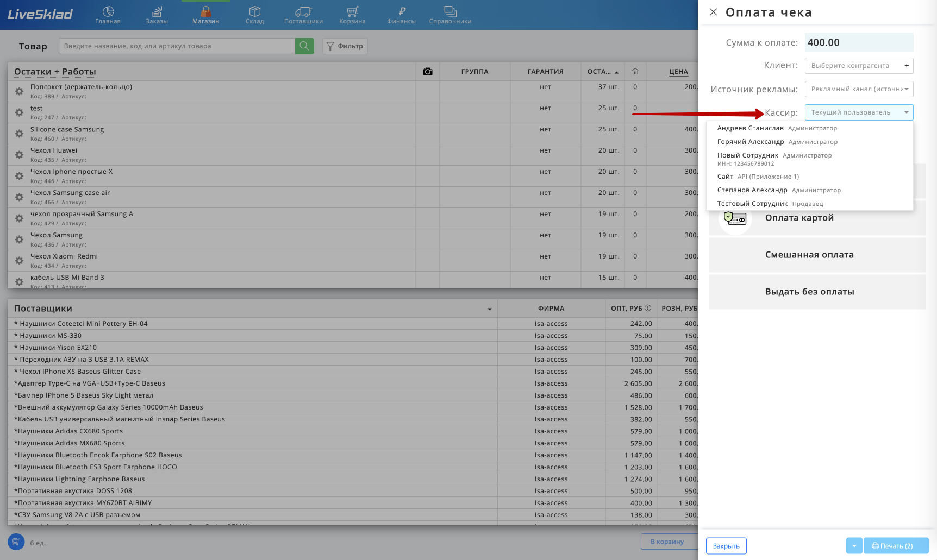Select cashier Андреев Станислав
Screen dimensions: 937x560
tap(810, 128)
